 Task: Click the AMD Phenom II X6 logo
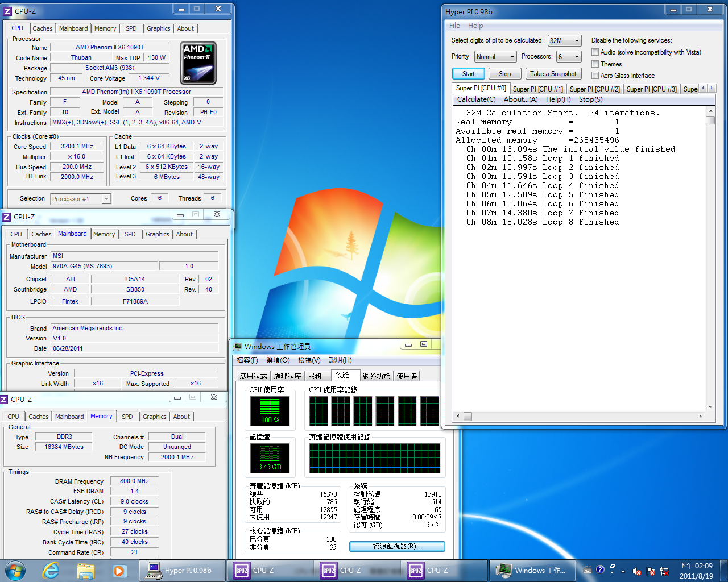pos(198,63)
